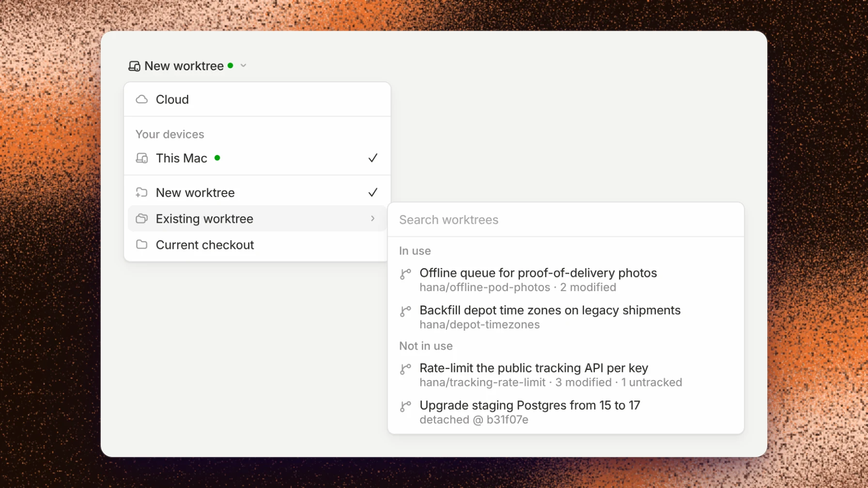Click branch icon beside Offline queue worktree
This screenshot has width=868, height=488.
pyautogui.click(x=405, y=274)
